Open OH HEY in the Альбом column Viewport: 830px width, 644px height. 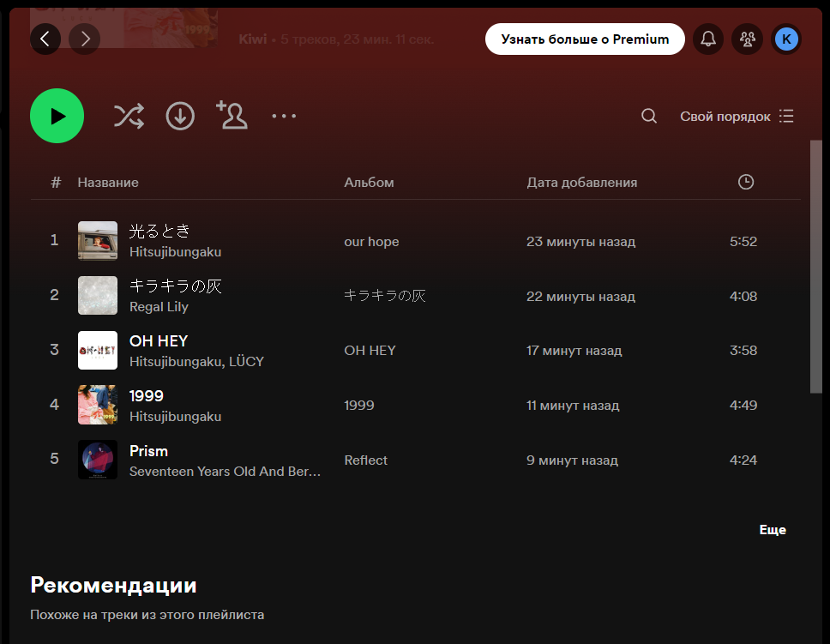(x=370, y=351)
